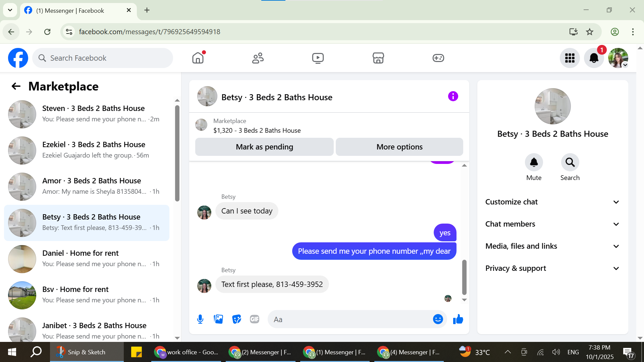
Task: Close the Messenger browser tab
Action: tap(128, 10)
